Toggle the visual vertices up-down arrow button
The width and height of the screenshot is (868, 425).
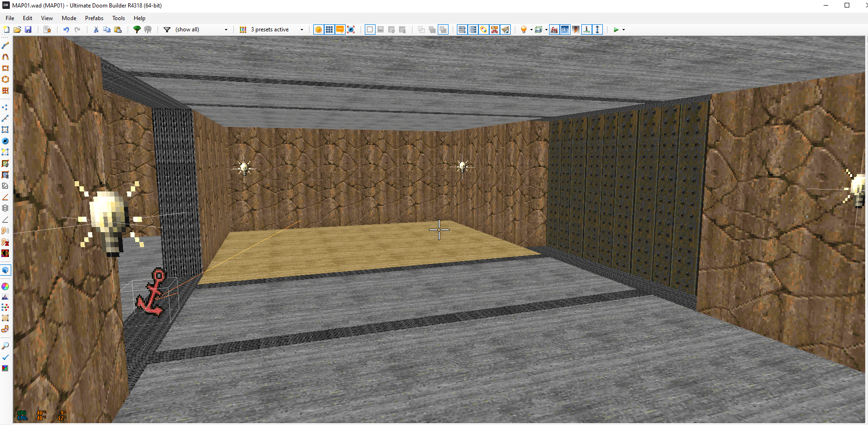click(597, 29)
